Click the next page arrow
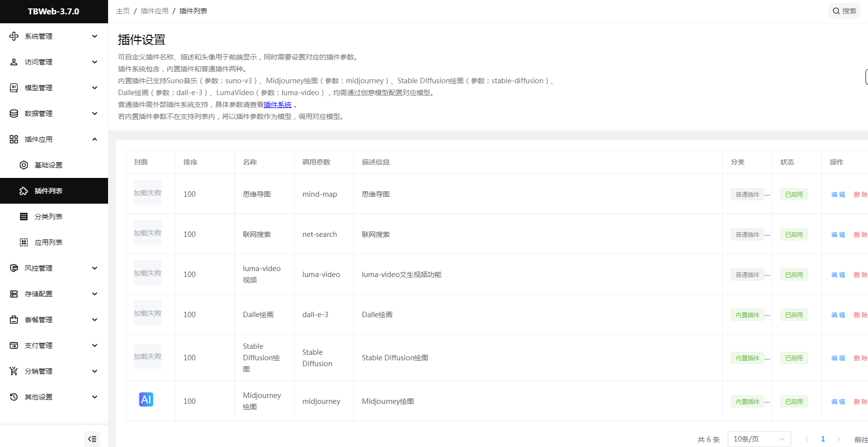This screenshot has width=868, height=447. point(839,439)
